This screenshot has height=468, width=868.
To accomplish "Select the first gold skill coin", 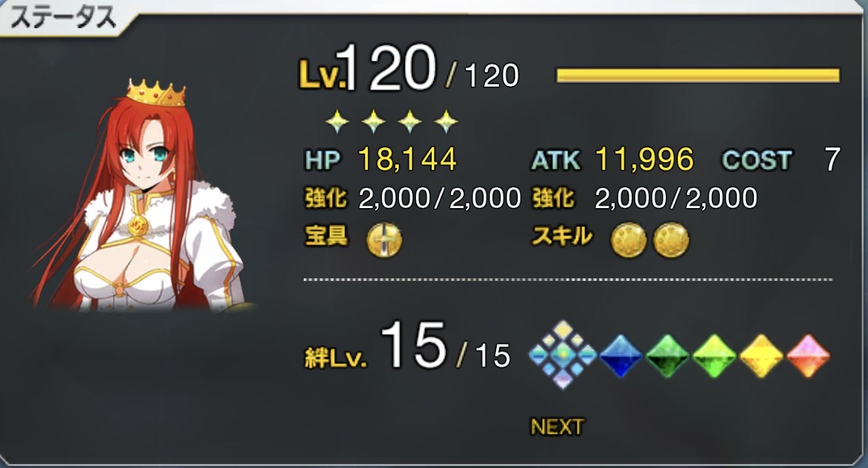I will pyautogui.click(x=629, y=240).
